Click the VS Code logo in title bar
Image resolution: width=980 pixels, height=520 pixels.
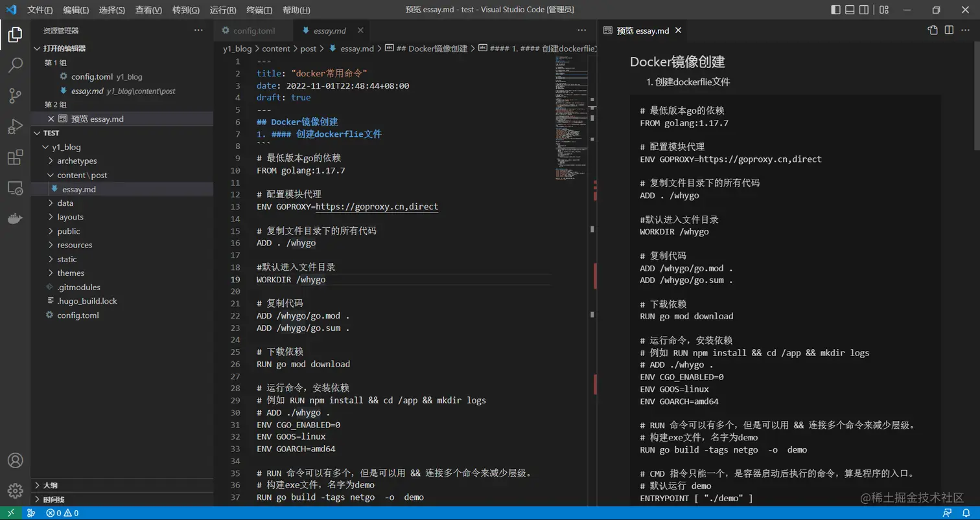pos(11,10)
